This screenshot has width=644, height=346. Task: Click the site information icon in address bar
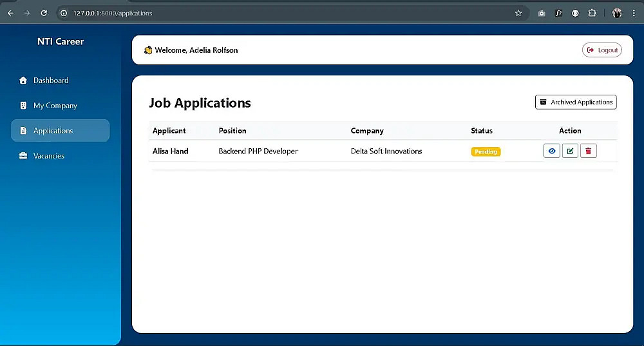point(64,13)
